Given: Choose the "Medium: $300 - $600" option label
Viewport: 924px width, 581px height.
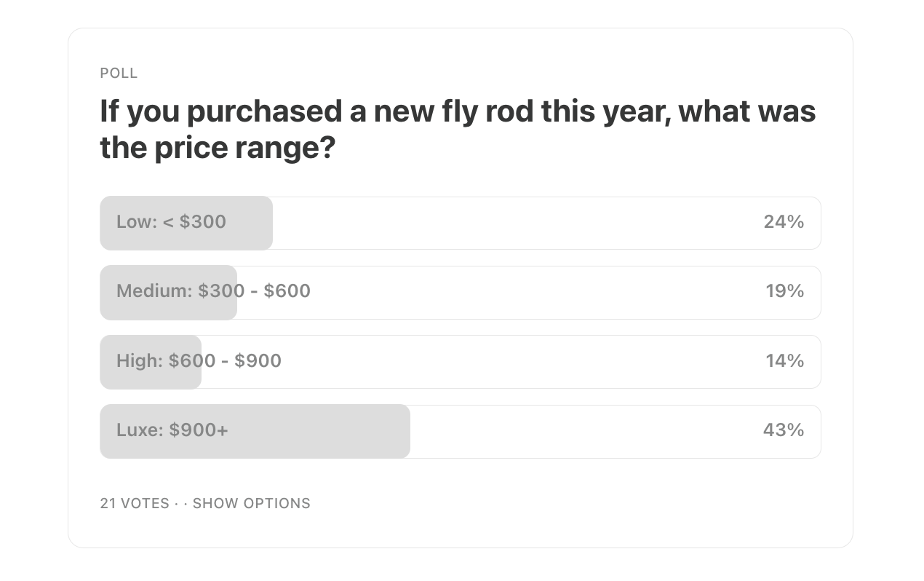Looking at the screenshot, I should pyautogui.click(x=213, y=291).
